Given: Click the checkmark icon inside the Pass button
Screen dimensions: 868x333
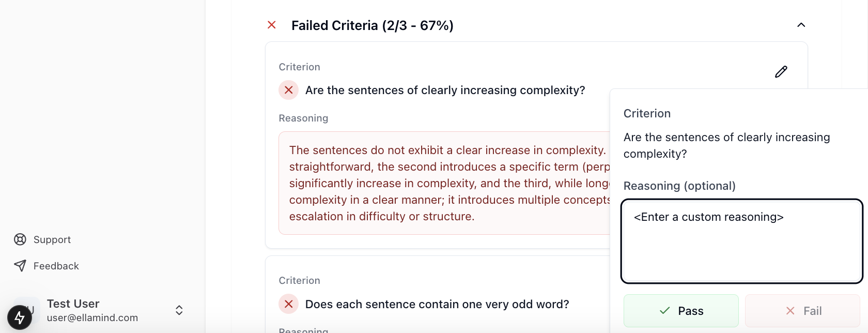Looking at the screenshot, I should pos(665,311).
